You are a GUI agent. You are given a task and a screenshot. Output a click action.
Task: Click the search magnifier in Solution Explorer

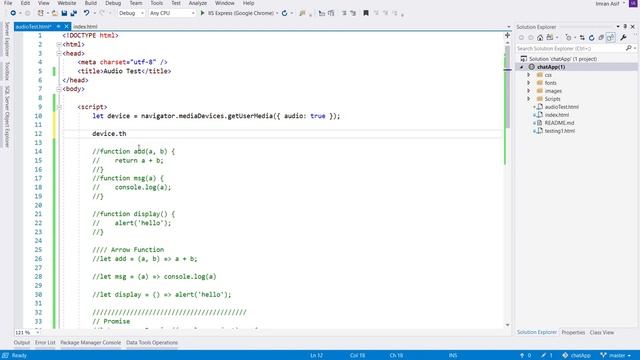click(x=629, y=48)
